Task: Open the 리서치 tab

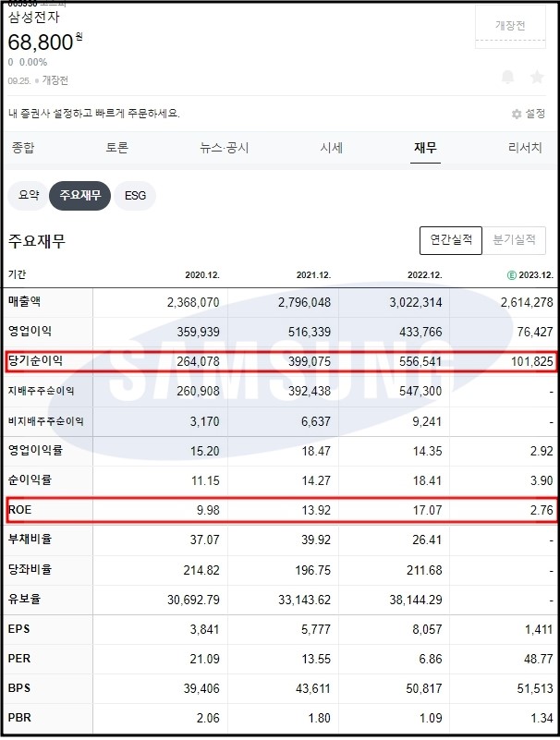Action: pyautogui.click(x=525, y=148)
